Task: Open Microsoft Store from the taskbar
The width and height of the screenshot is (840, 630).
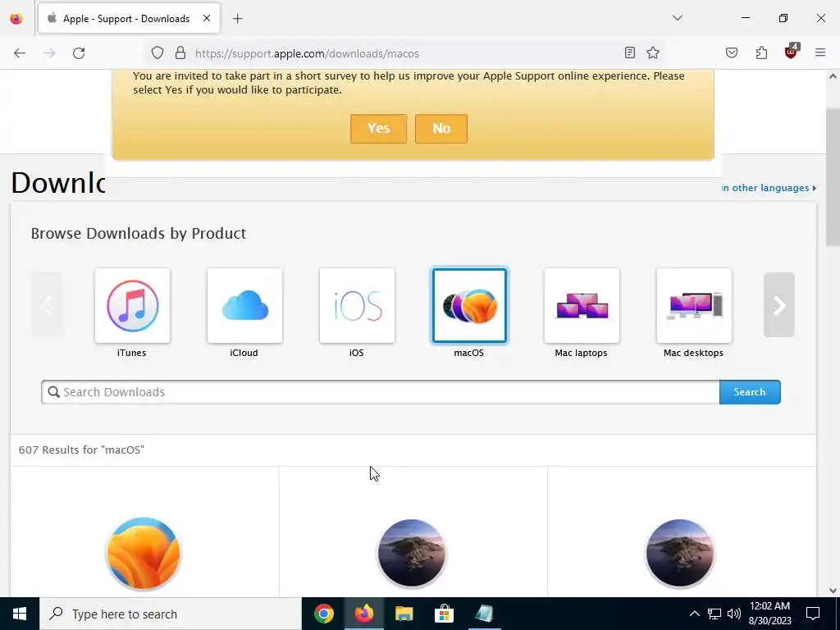Action: coord(444,614)
